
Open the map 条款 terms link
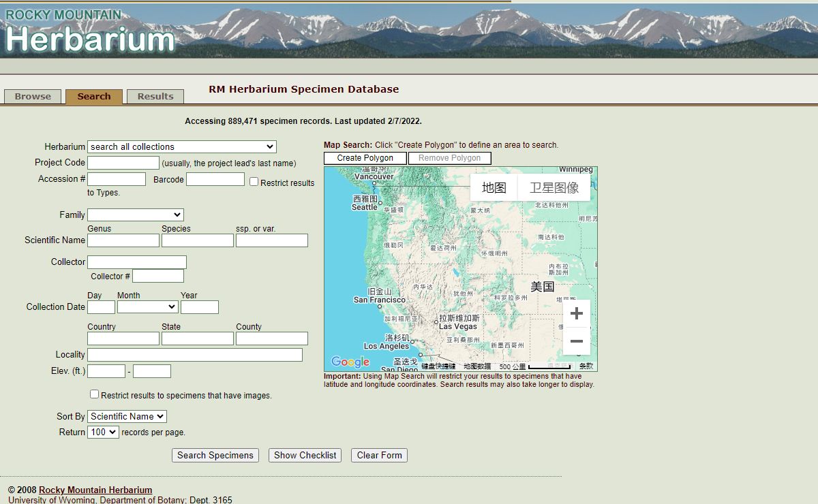click(586, 366)
